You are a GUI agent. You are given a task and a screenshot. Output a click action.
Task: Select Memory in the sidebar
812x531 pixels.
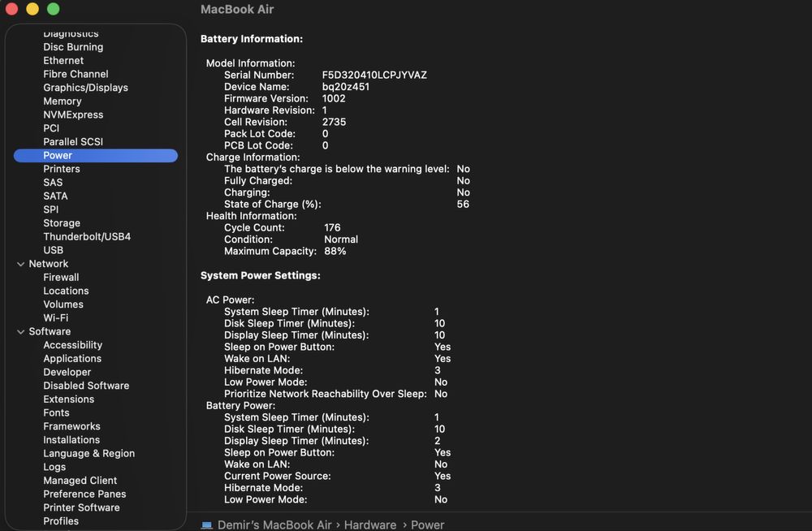62,101
